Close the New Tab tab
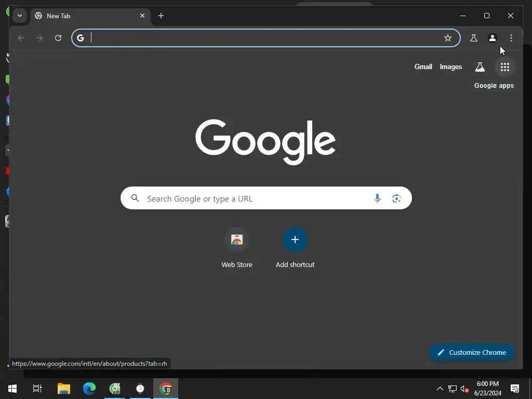This screenshot has width=532, height=399. pos(142,16)
